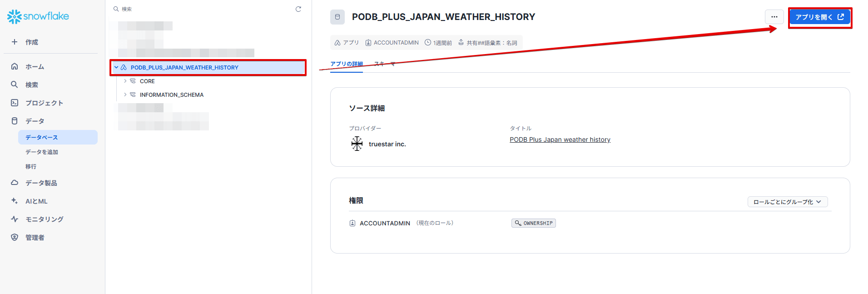Viewport: 868px width, 294px height.
Task: Expand the INFORMATION_SCHEMA schema
Action: tap(125, 95)
